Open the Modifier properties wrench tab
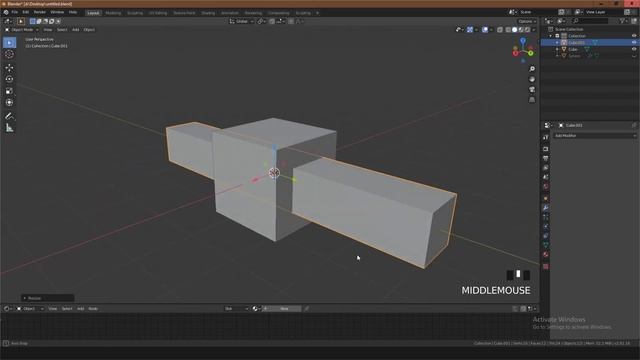This screenshot has width=640, height=360. 546,208
